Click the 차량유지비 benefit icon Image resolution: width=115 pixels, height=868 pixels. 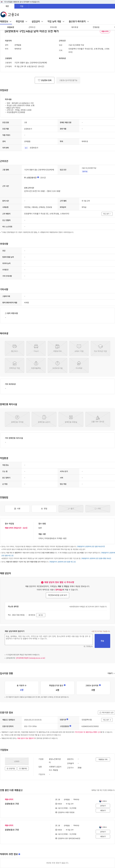click(x=57, y=348)
